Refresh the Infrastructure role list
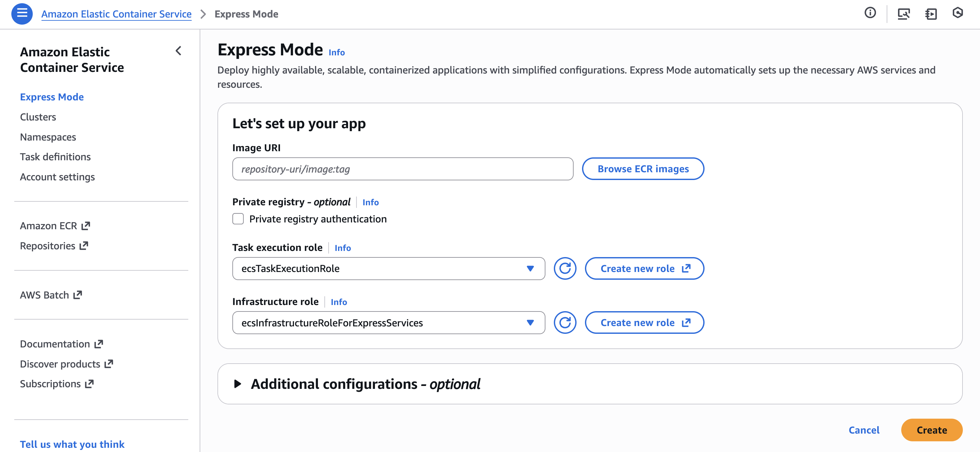 coord(565,322)
